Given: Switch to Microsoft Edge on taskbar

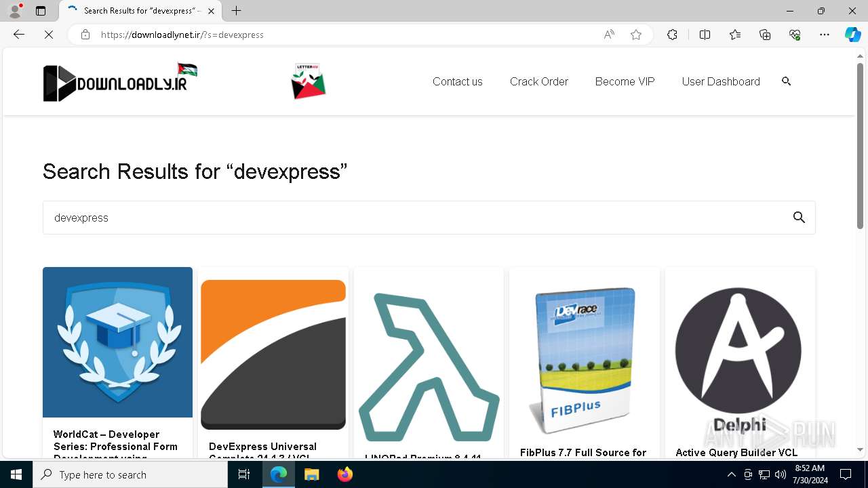Looking at the screenshot, I should click(x=279, y=474).
